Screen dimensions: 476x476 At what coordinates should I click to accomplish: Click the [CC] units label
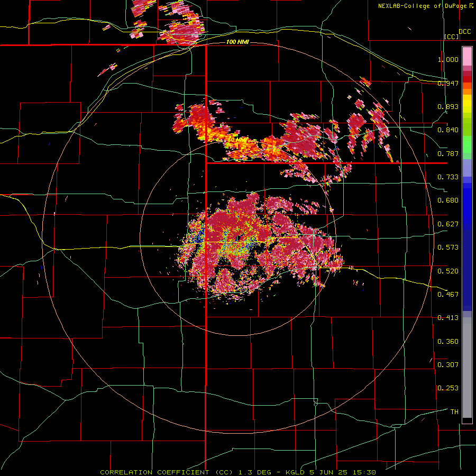pyautogui.click(x=452, y=36)
